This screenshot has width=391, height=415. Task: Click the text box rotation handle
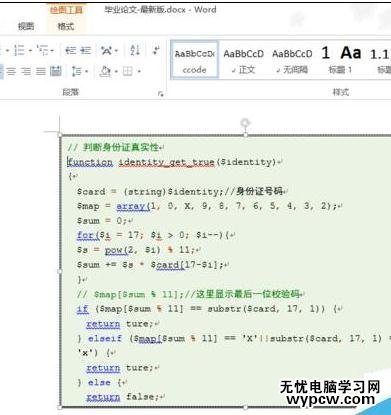pyautogui.click(x=245, y=123)
